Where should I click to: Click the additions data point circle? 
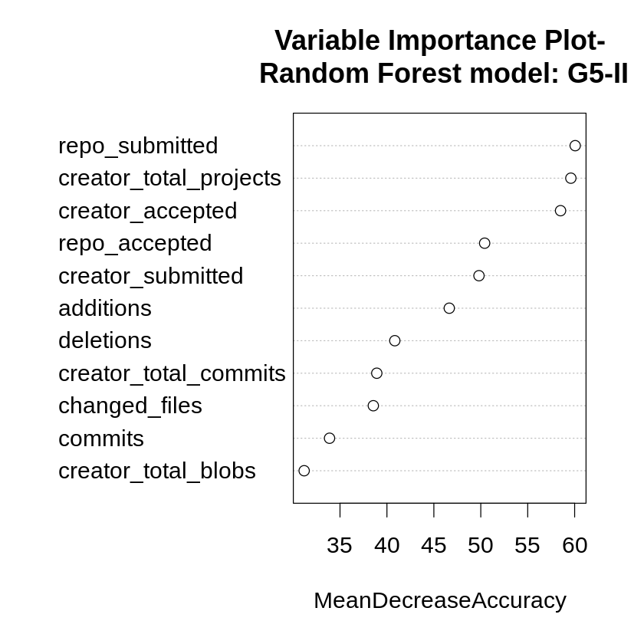click(449, 308)
